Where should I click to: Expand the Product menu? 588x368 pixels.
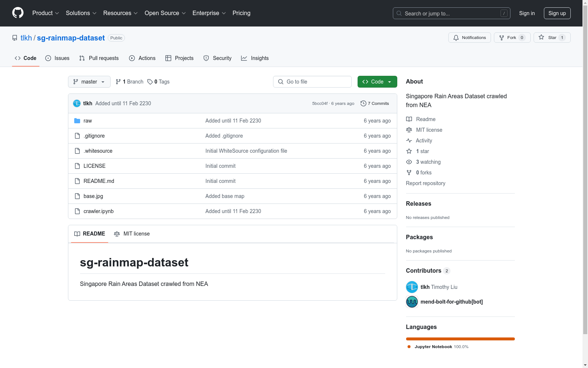[46, 13]
